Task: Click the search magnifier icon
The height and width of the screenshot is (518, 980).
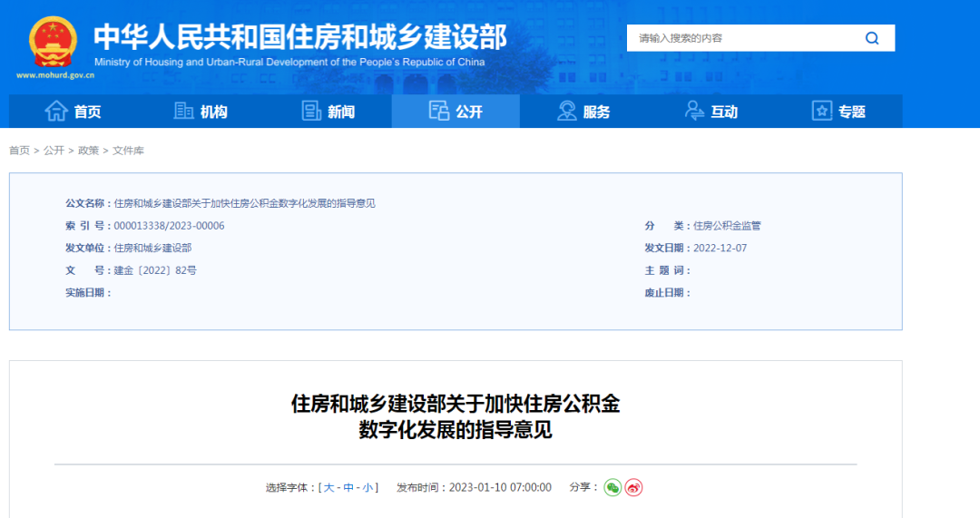Action: point(872,38)
